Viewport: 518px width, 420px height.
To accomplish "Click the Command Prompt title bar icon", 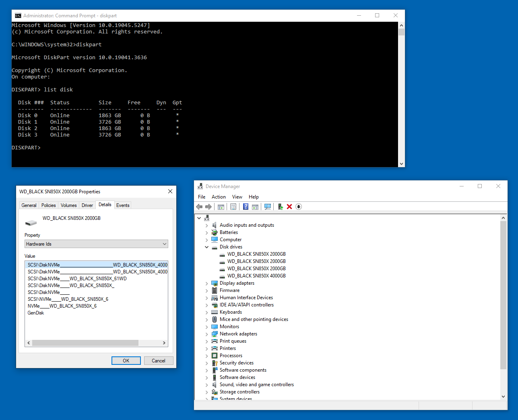I will pyautogui.click(x=18, y=16).
